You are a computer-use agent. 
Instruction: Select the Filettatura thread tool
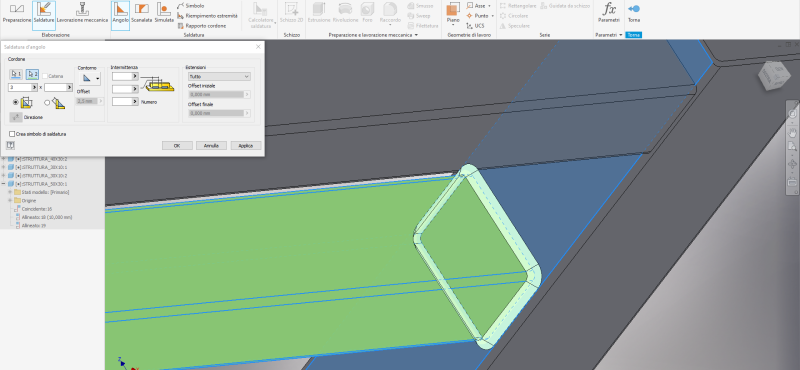click(423, 26)
